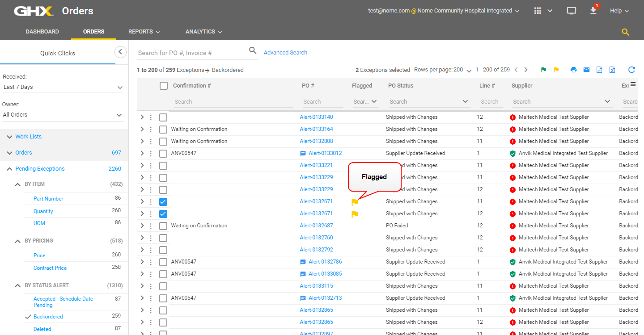This screenshot has height=335, width=644.
Task: Collapse the Quick Clicks panel
Action: click(120, 52)
